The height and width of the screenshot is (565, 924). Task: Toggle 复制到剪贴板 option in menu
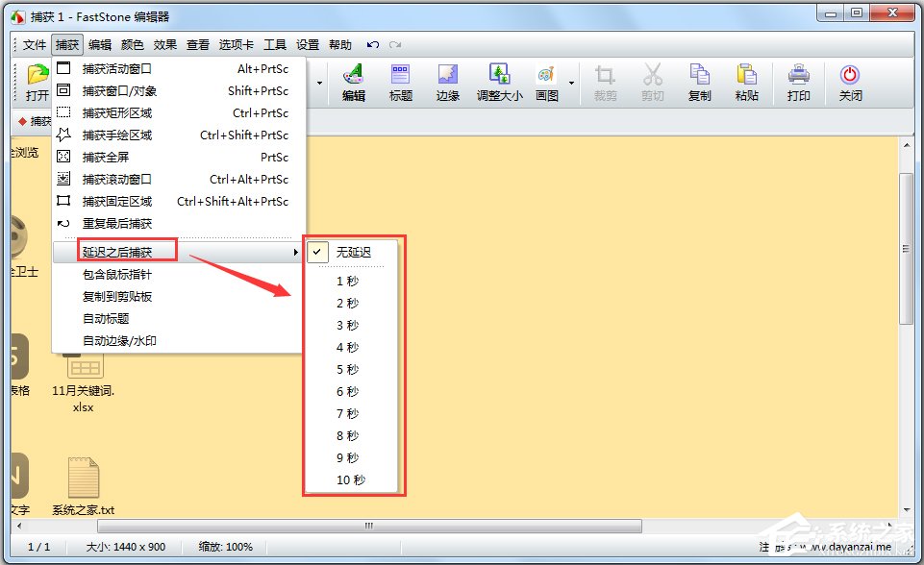(117, 297)
